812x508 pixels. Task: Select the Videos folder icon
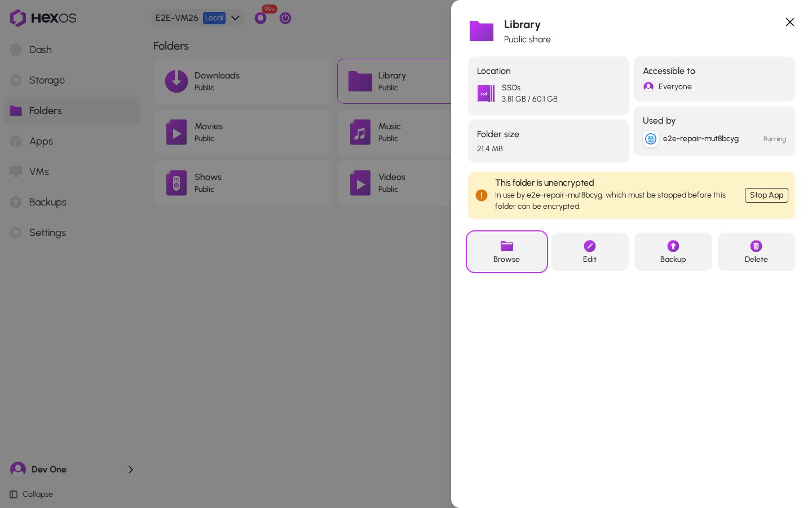360,183
